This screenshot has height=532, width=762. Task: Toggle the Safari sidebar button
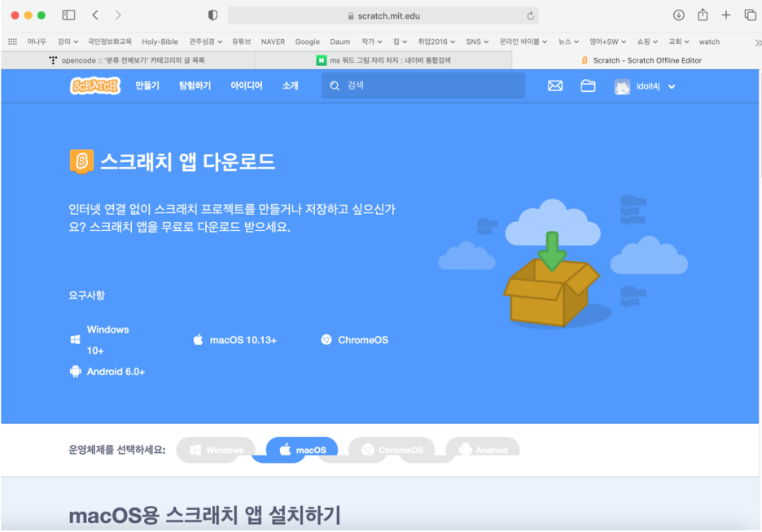coord(68,15)
